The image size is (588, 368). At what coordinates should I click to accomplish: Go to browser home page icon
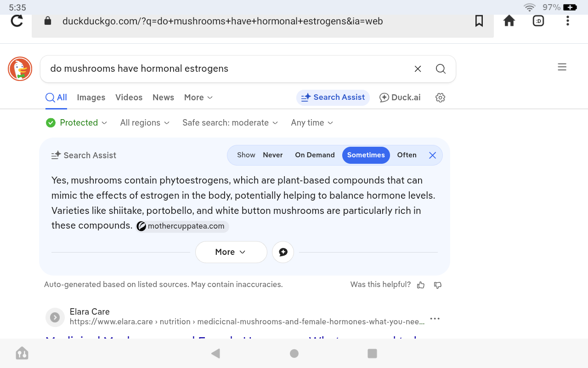coord(509,21)
